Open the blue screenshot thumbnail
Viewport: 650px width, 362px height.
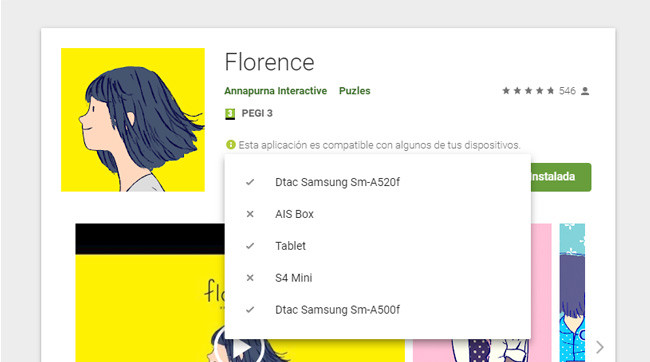point(572,293)
